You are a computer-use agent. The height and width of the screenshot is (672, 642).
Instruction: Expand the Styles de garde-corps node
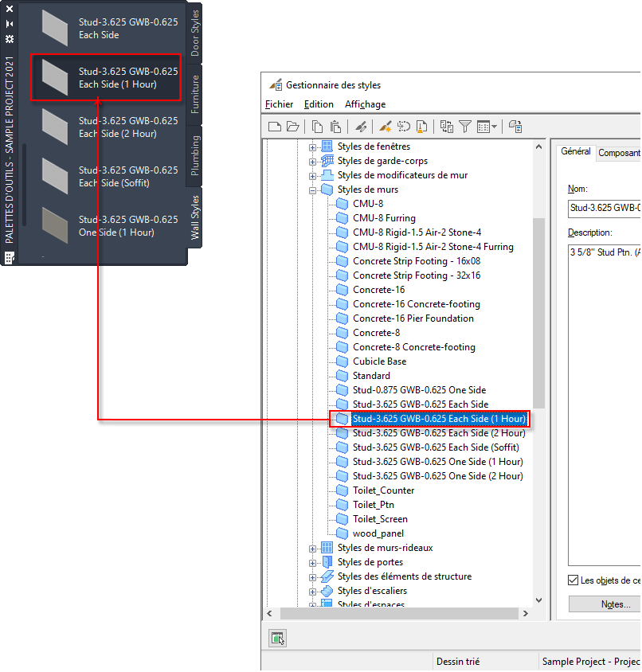(x=313, y=162)
